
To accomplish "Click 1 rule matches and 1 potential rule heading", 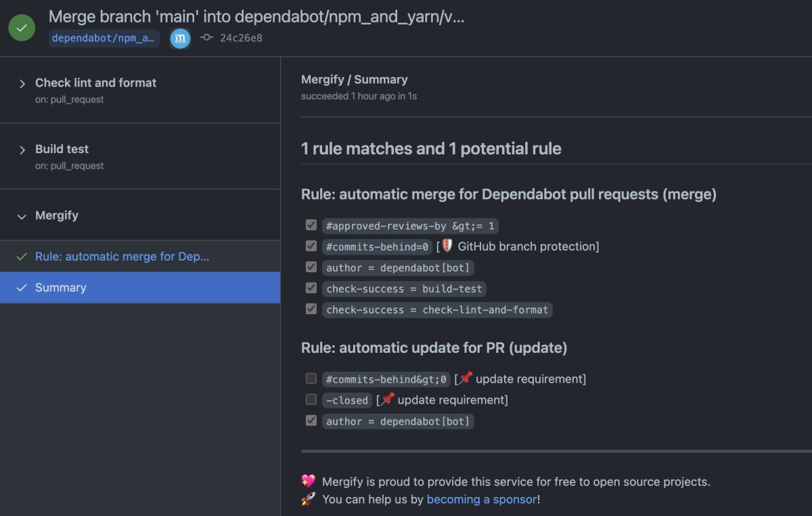I will pyautogui.click(x=431, y=148).
